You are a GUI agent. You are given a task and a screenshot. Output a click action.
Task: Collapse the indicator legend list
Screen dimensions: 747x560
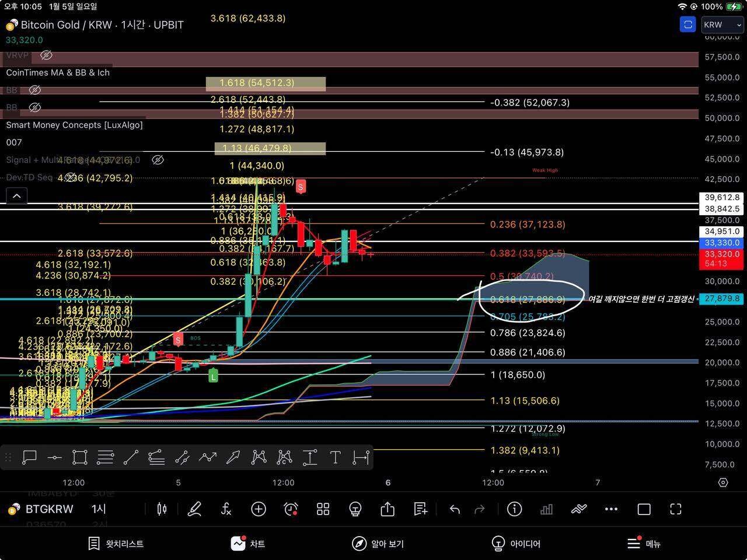[x=16, y=196]
